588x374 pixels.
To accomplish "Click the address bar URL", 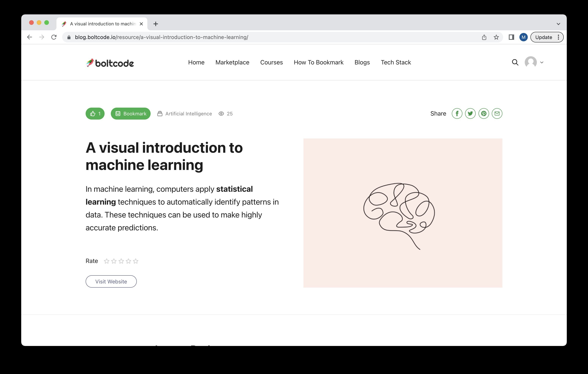I will coord(161,37).
